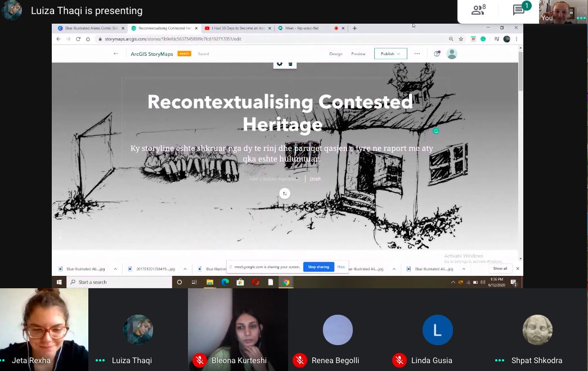Click the Add a byline field
The image size is (588, 371).
(275, 179)
